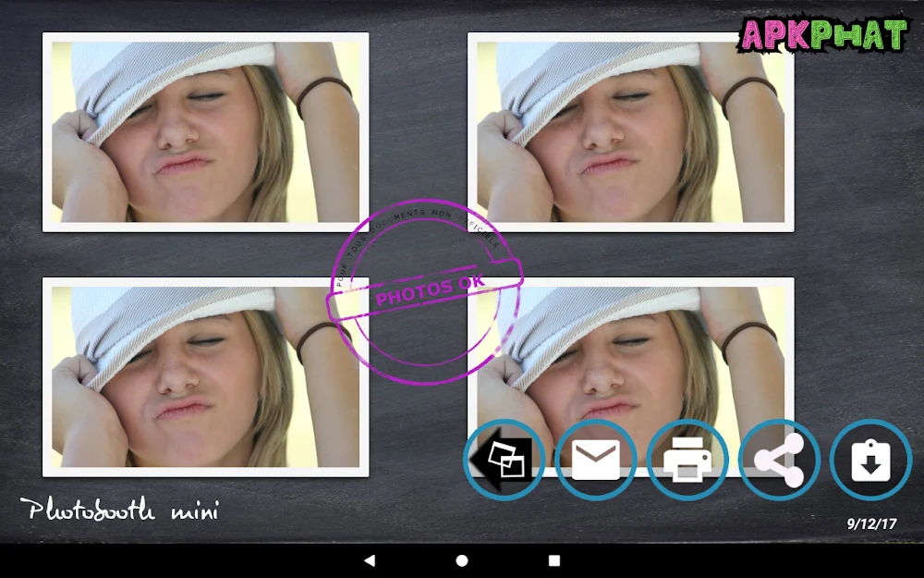
Task: Click the wrist hair tie in top-right photo
Action: tap(748, 92)
